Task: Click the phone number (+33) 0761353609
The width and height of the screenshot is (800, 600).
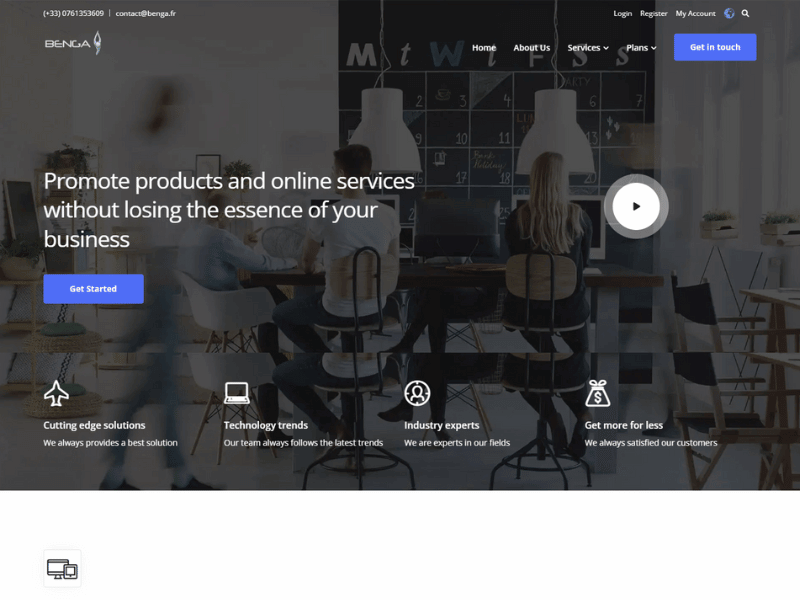Action: (x=73, y=13)
